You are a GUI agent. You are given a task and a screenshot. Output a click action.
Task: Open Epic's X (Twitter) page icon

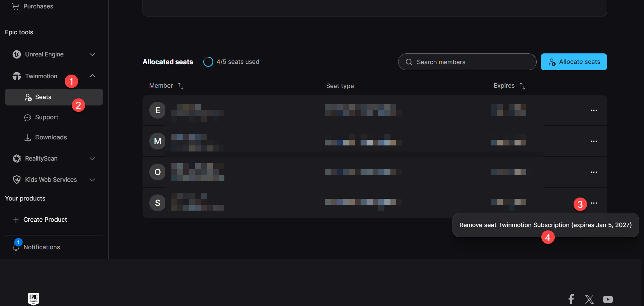589,299
